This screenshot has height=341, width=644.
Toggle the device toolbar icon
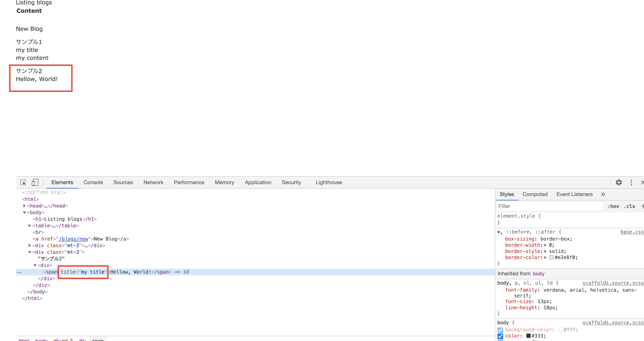click(35, 182)
